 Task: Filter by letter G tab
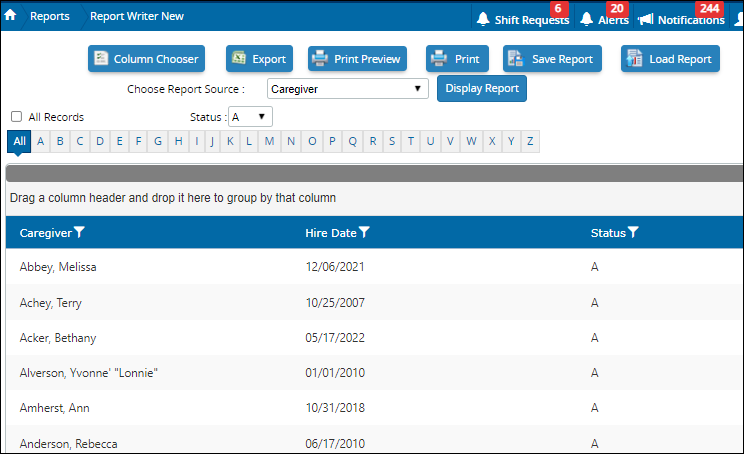point(158,141)
